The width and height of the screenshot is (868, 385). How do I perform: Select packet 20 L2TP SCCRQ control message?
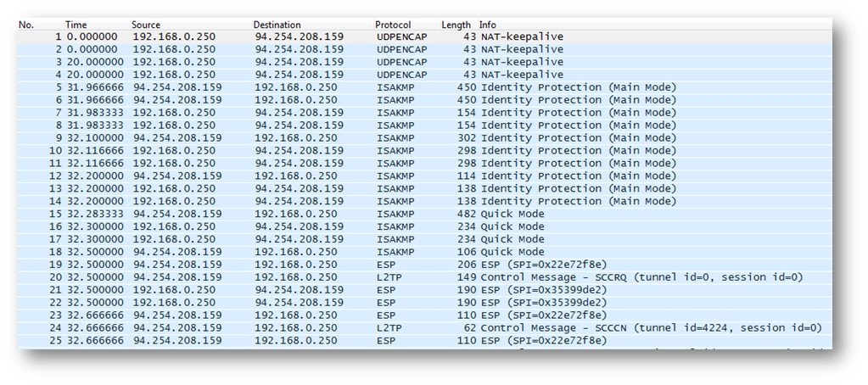pyautogui.click(x=424, y=278)
